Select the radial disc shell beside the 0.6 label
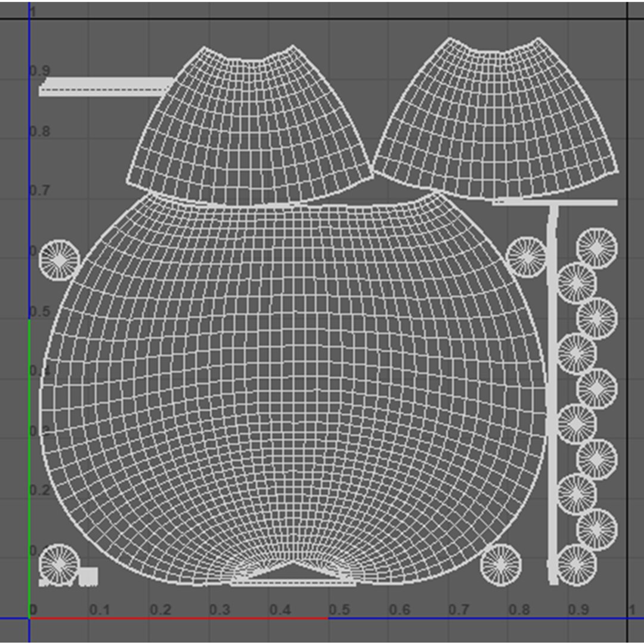Screen dimensions: 644x644 59,261
